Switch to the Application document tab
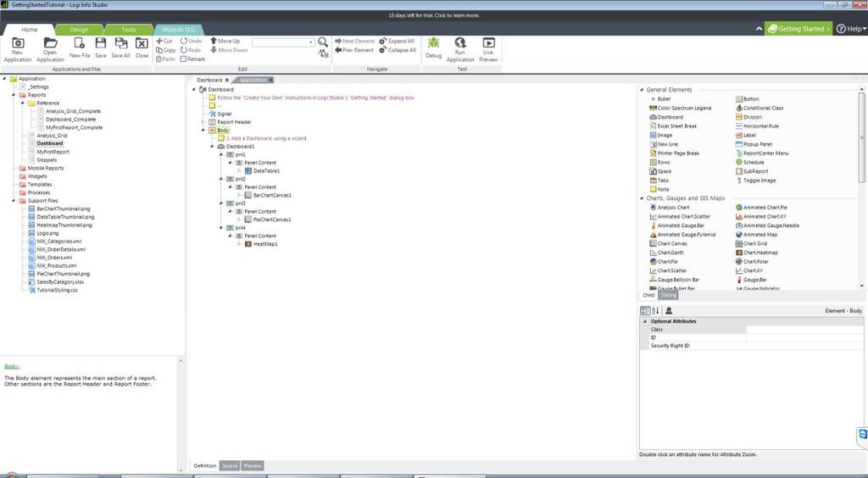Image resolution: width=868 pixels, height=478 pixels. tap(253, 80)
